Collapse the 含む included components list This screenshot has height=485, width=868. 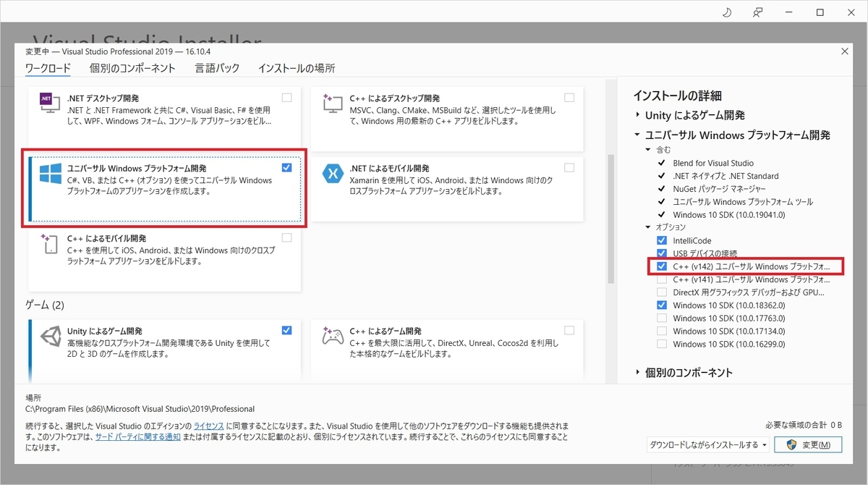[649, 150]
